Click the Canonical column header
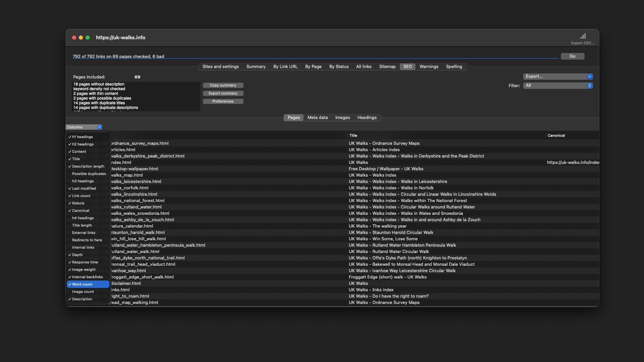Viewport: 644px width, 362px height. tap(572, 136)
